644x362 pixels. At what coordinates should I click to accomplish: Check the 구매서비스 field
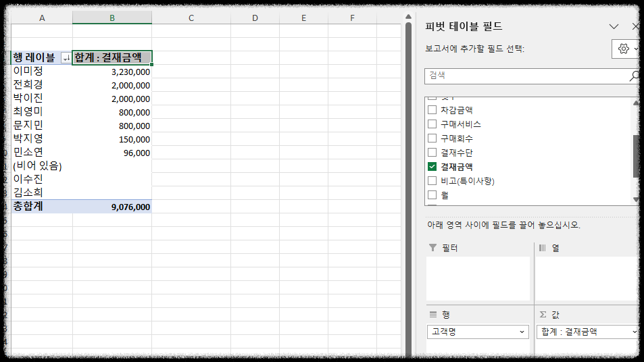tap(432, 124)
